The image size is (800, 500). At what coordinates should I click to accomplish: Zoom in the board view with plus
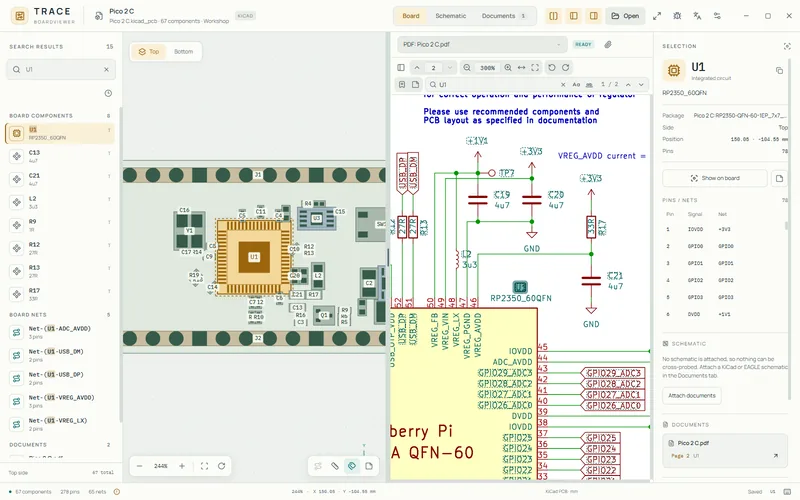point(182,466)
